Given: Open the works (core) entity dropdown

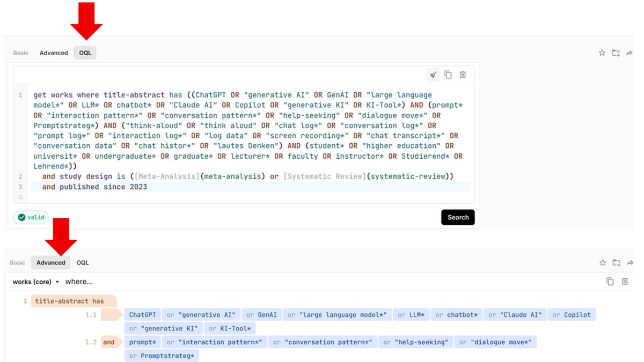Looking at the screenshot, I should coord(36,282).
